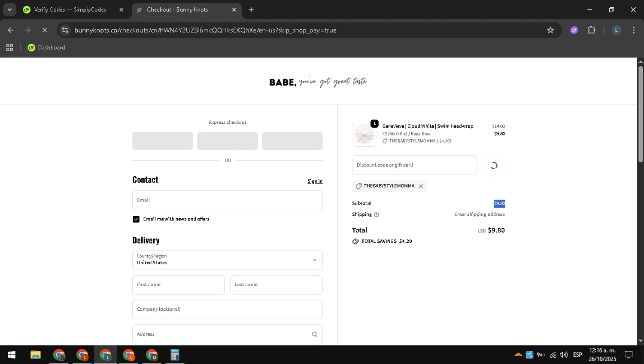644x364 pixels.
Task: Click the first express checkout button
Action: [x=162, y=141]
